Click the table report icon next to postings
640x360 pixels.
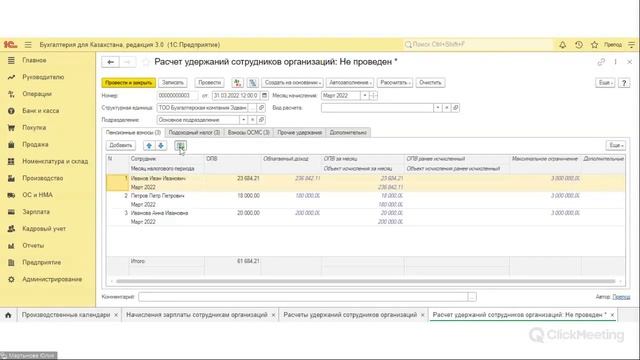click(x=253, y=82)
